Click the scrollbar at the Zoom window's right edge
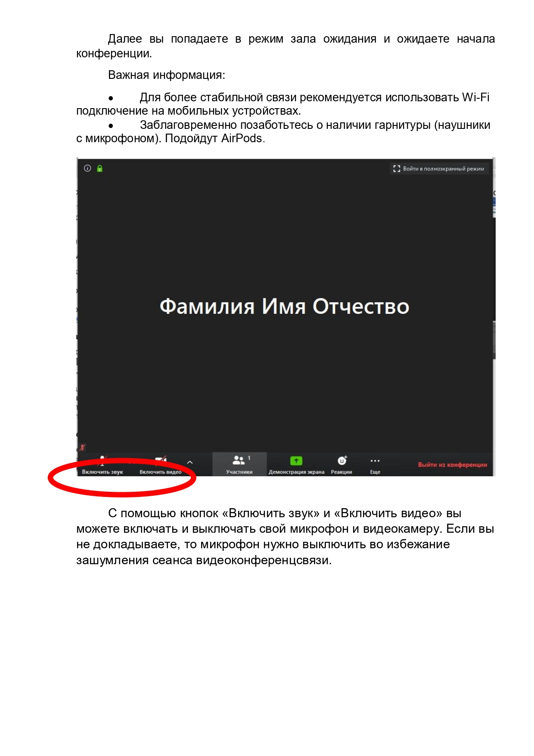 (x=494, y=340)
